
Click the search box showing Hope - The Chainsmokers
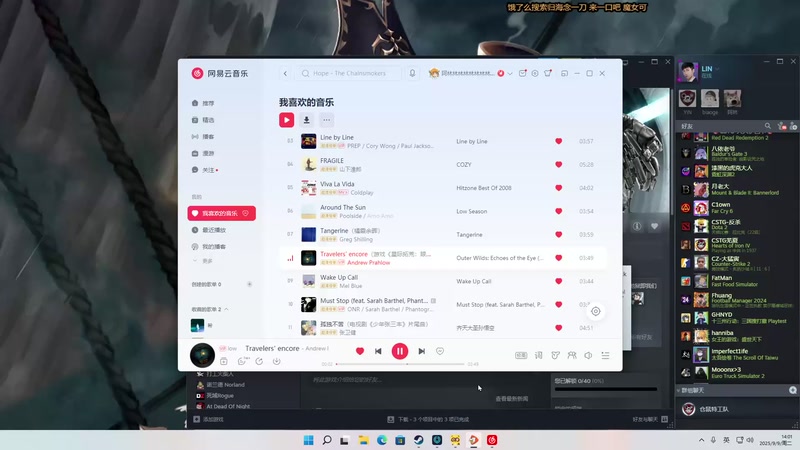pyautogui.click(x=348, y=73)
